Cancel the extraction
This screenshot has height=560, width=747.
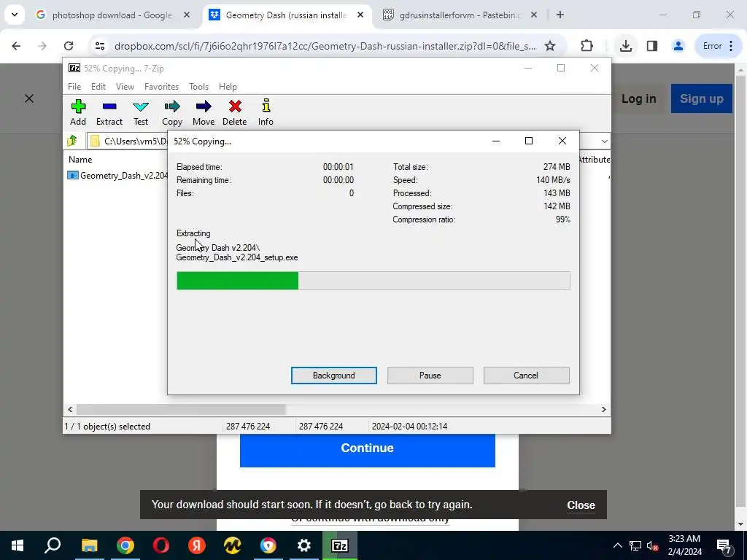click(x=526, y=376)
